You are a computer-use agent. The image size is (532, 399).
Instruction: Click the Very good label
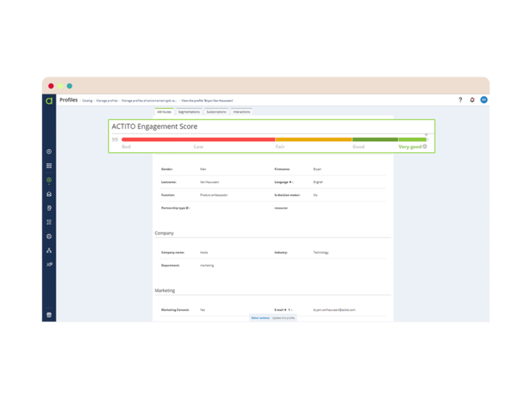coord(410,147)
